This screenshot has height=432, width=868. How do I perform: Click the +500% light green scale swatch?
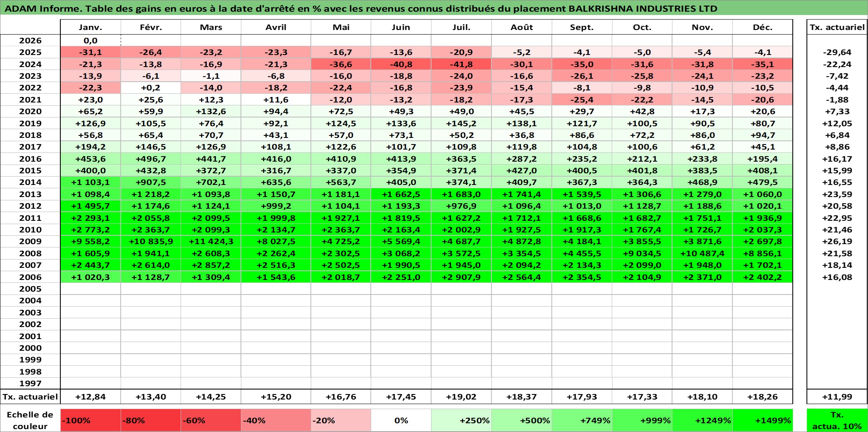522,420
